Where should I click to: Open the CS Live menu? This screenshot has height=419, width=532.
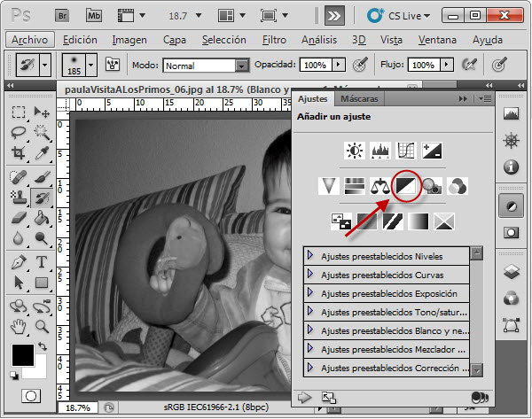(x=399, y=16)
